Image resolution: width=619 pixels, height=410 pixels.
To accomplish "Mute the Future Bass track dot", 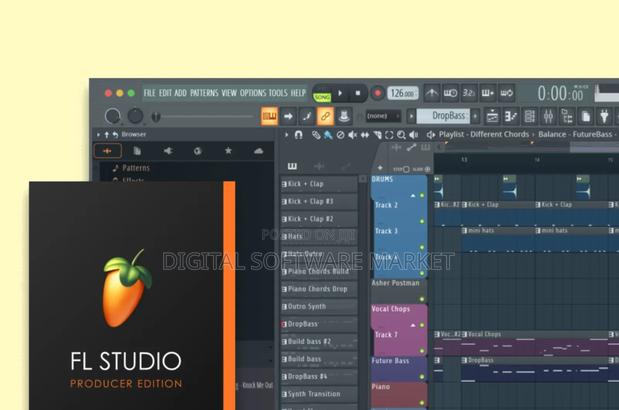I will (x=422, y=377).
